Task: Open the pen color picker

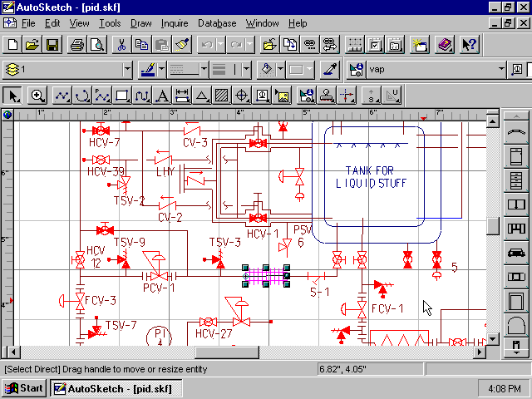Action: click(149, 69)
